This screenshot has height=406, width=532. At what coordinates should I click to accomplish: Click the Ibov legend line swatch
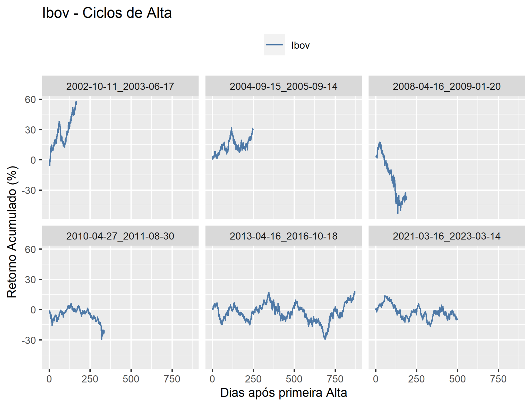point(274,45)
